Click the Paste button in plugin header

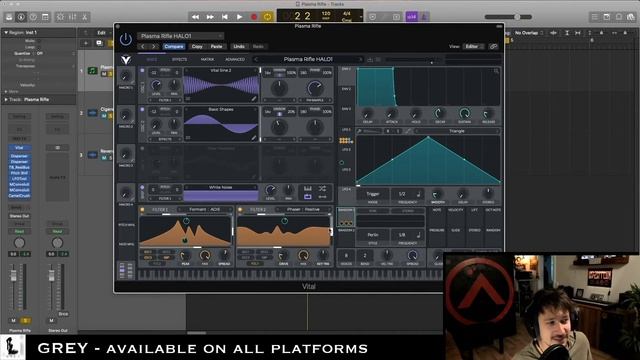[x=216, y=47]
